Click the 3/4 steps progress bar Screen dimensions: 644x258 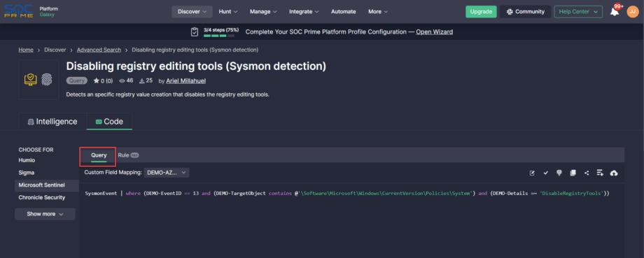point(219,36)
